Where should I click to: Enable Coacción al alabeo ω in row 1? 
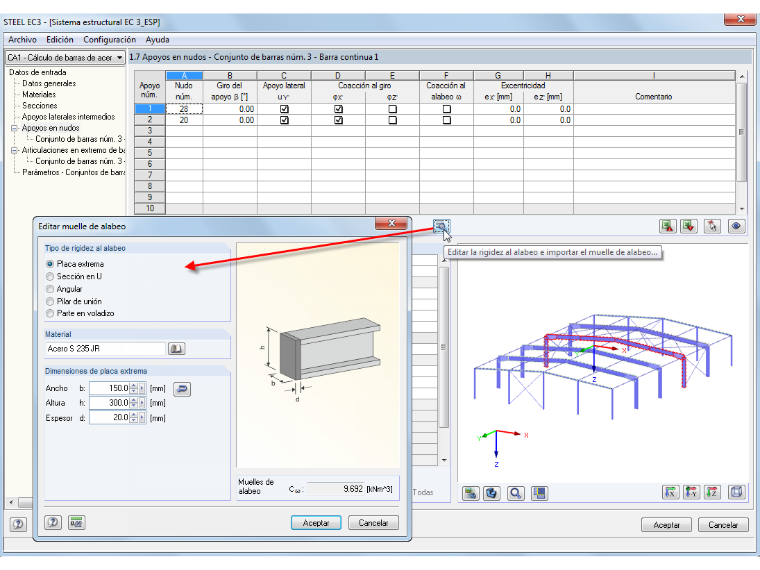447,109
